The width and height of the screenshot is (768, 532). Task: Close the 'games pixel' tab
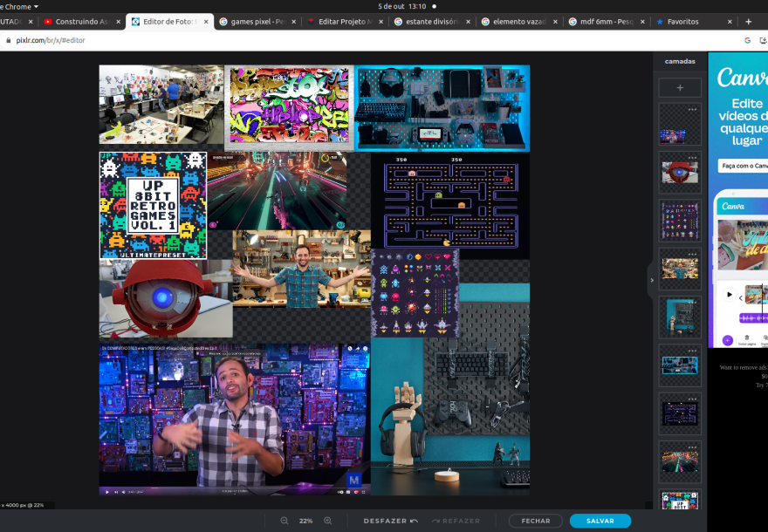coord(293,22)
